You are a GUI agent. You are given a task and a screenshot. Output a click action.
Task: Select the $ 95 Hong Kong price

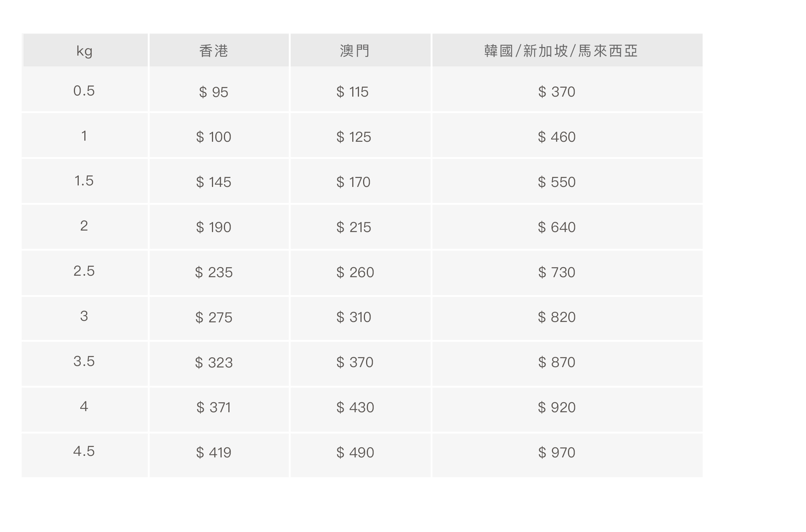(213, 92)
